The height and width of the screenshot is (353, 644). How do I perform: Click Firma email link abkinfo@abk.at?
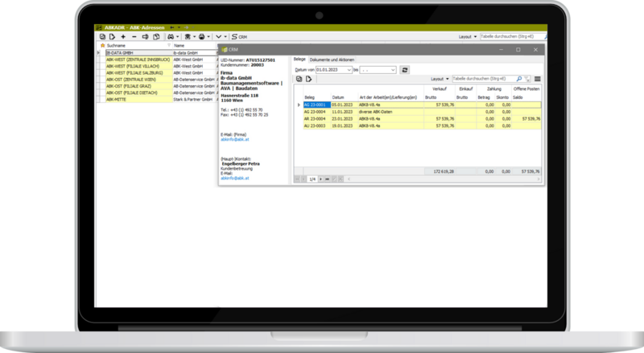235,140
